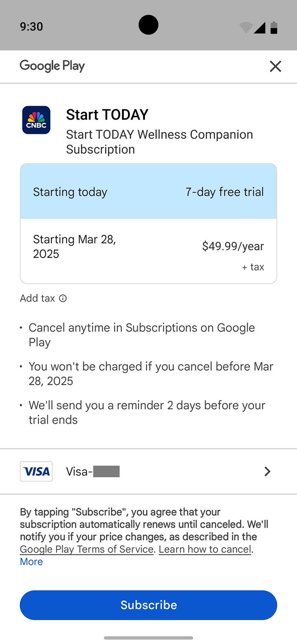Open Google Play Terms of Service link

(x=87, y=549)
